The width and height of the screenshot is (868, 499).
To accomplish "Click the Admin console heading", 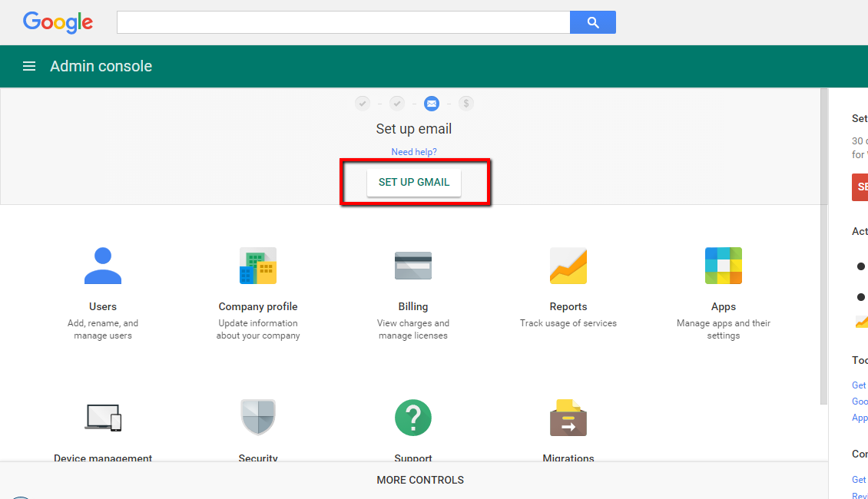I will coord(101,66).
